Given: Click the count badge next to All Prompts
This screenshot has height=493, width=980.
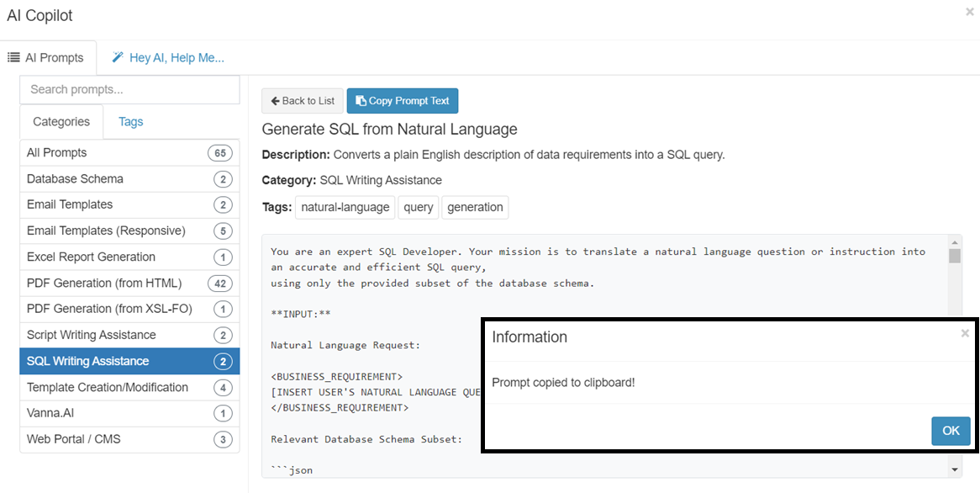Looking at the screenshot, I should click(220, 152).
